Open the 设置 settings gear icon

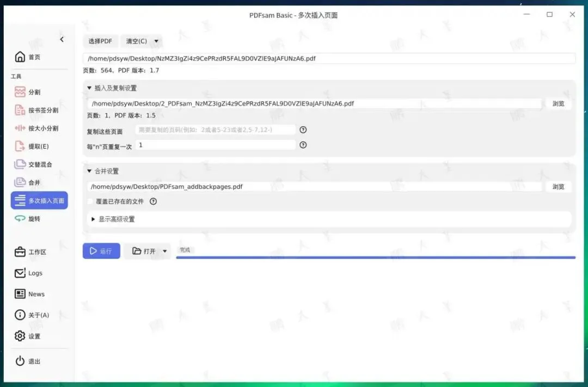(20, 336)
